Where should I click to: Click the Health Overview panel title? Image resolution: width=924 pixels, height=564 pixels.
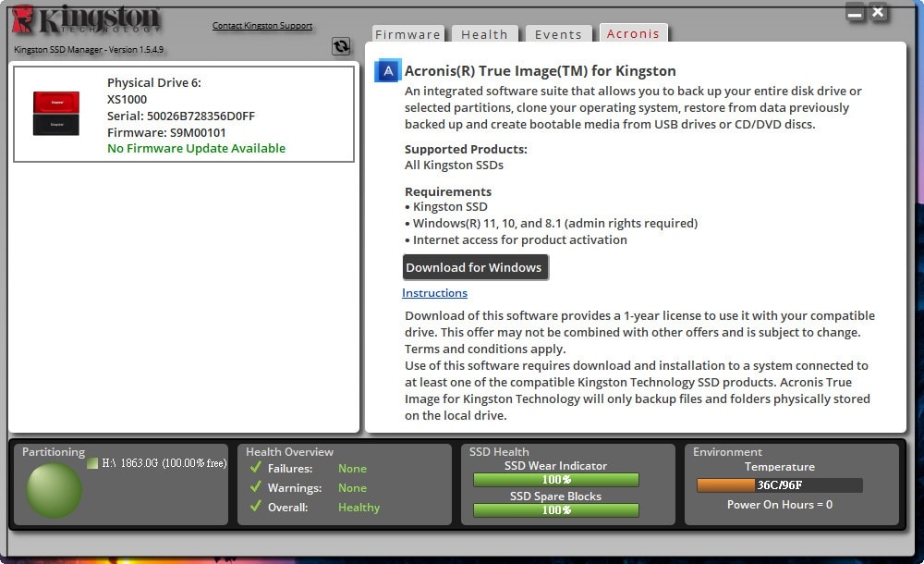click(289, 452)
